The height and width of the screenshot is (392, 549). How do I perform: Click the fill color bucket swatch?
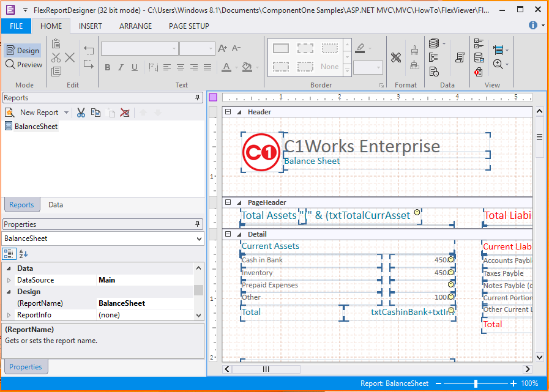point(247,67)
